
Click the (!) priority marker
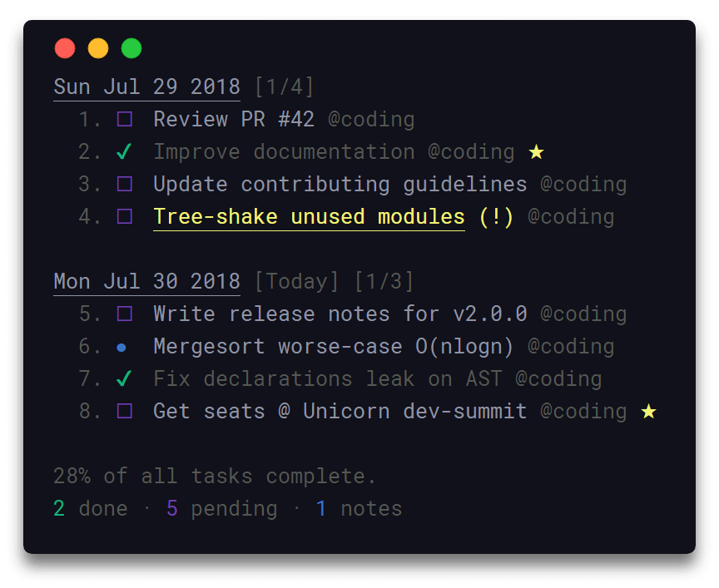point(496,217)
